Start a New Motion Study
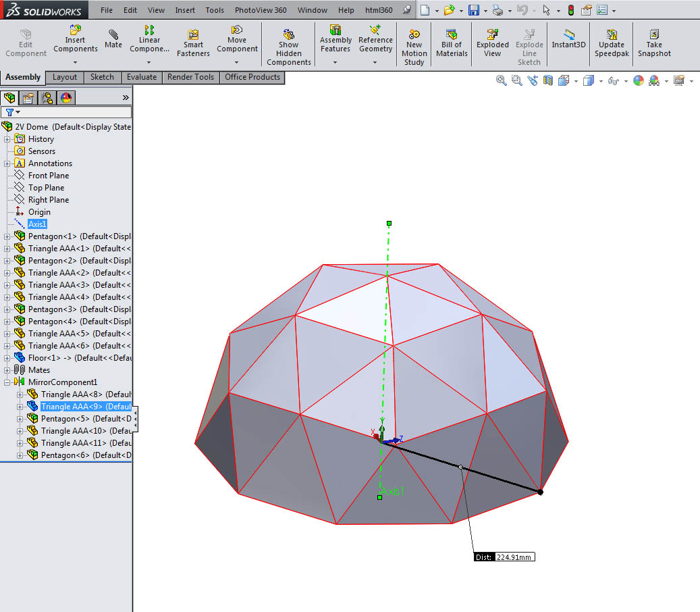The width and height of the screenshot is (700, 612). 414,47
